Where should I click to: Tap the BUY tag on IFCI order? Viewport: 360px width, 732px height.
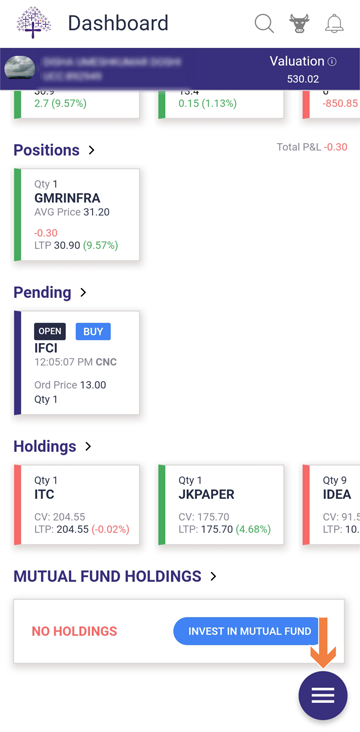[93, 331]
